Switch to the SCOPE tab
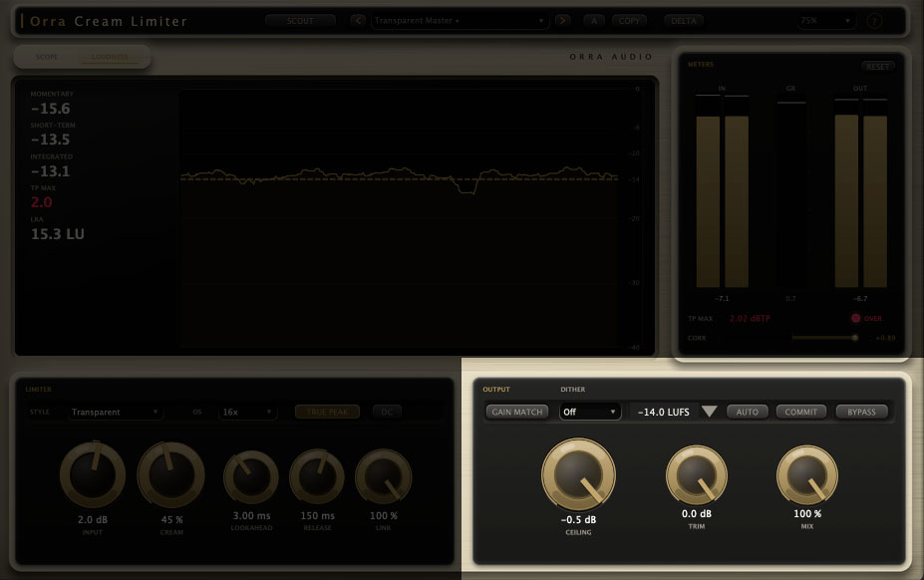Screen dimensions: 924x580 47,57
